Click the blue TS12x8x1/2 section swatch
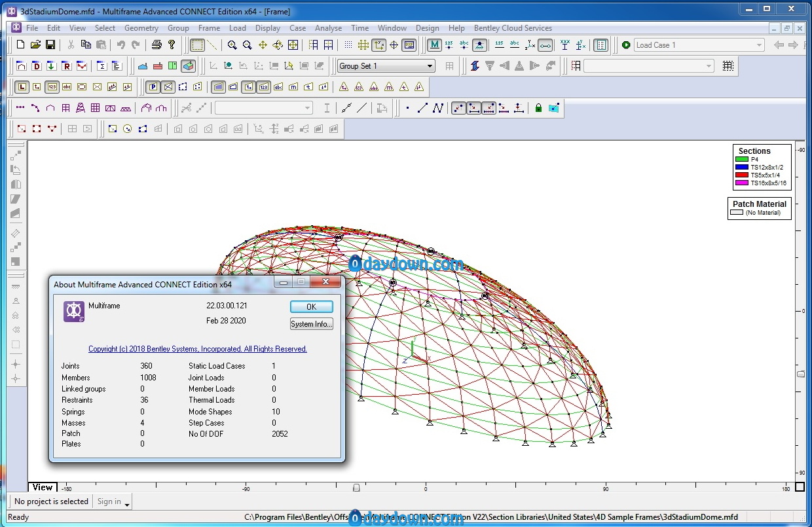 click(x=741, y=168)
